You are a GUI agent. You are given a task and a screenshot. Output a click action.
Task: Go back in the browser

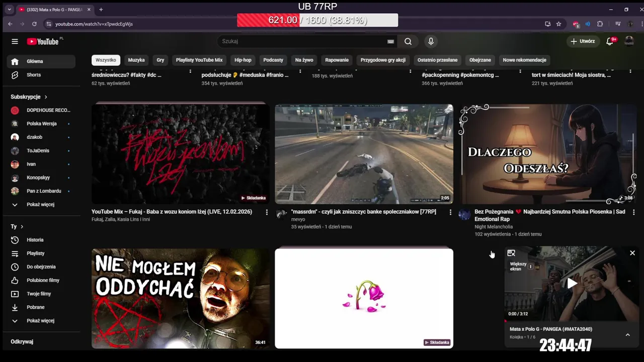click(x=10, y=24)
